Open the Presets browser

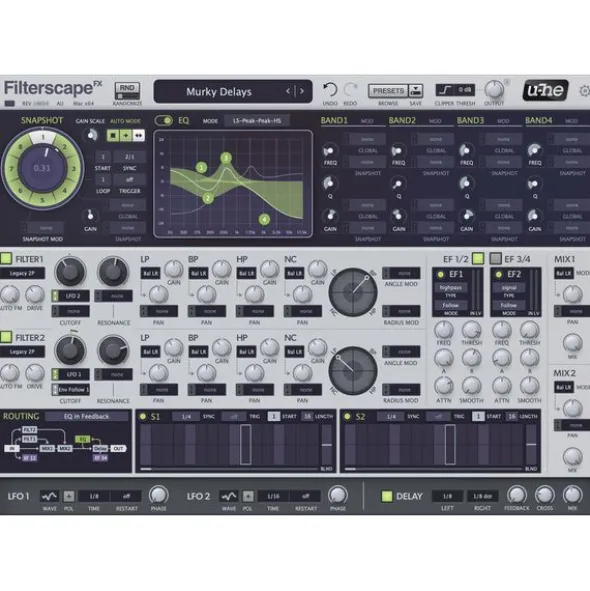pyautogui.click(x=388, y=91)
